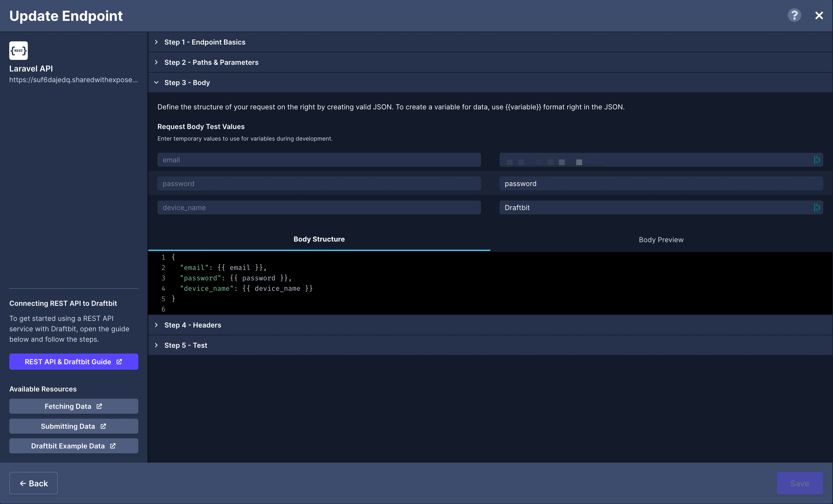
Task: Click external link icon beside Submitting Data
Action: 103,426
